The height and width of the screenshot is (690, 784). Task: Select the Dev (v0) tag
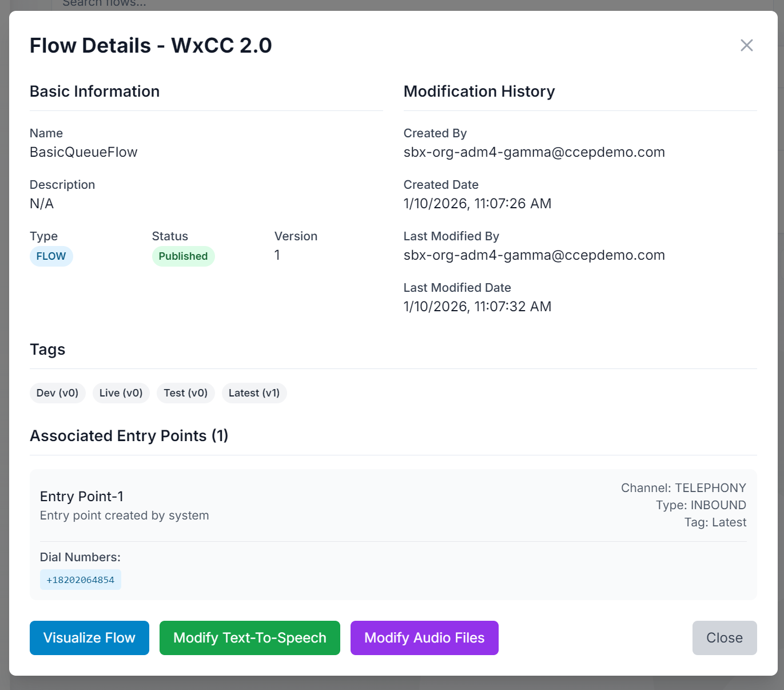(57, 393)
